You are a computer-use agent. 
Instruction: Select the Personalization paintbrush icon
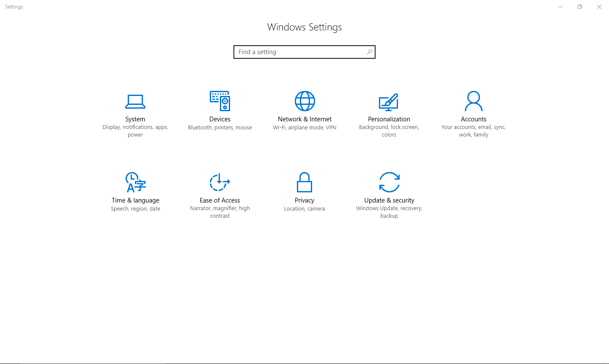(x=389, y=101)
